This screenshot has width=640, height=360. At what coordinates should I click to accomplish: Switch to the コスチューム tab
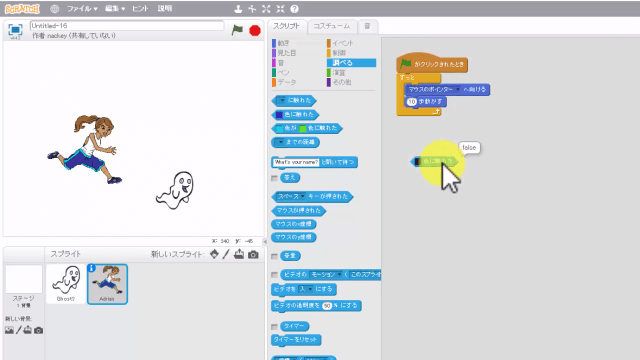coord(331,26)
